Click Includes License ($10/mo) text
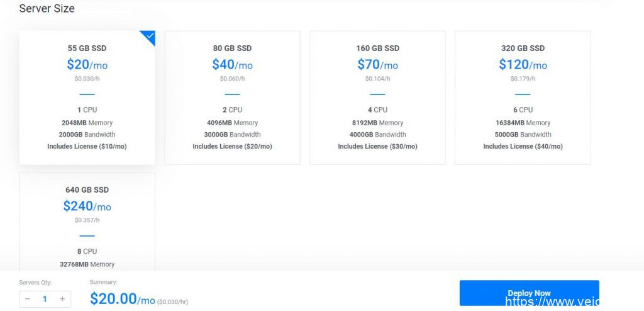This screenshot has height=311, width=644. 87,146
